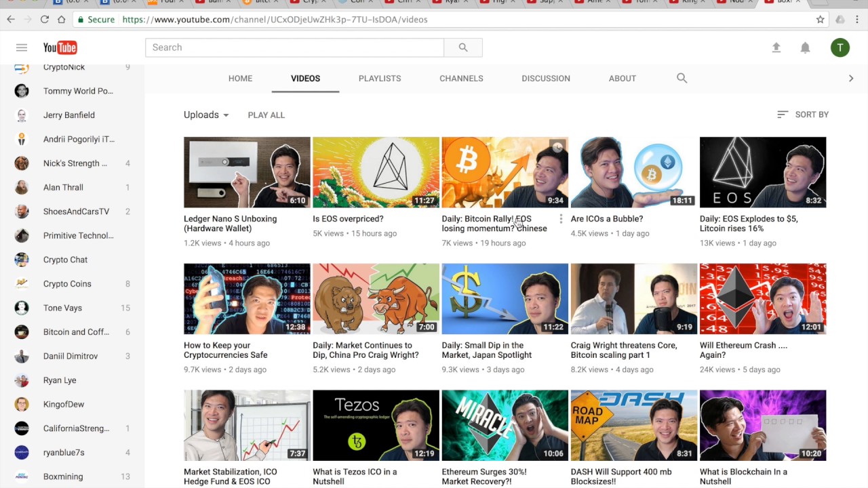Image resolution: width=868 pixels, height=488 pixels.
Task: Switch to the PLAYLISTS tab
Action: tap(380, 79)
